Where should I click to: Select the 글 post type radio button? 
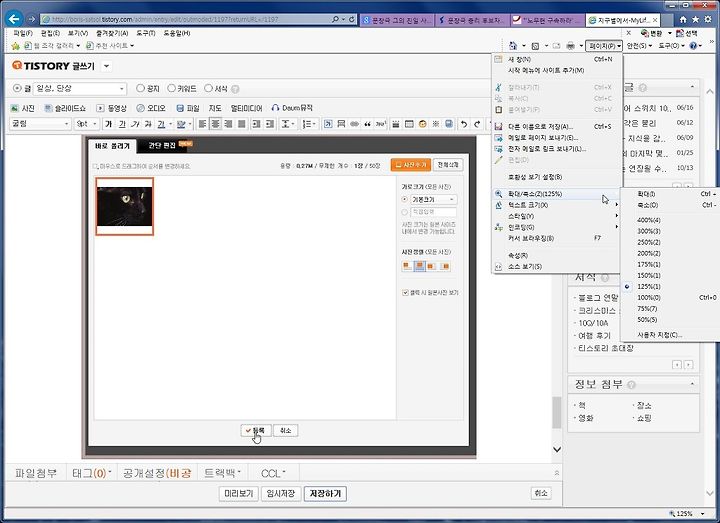(17, 88)
